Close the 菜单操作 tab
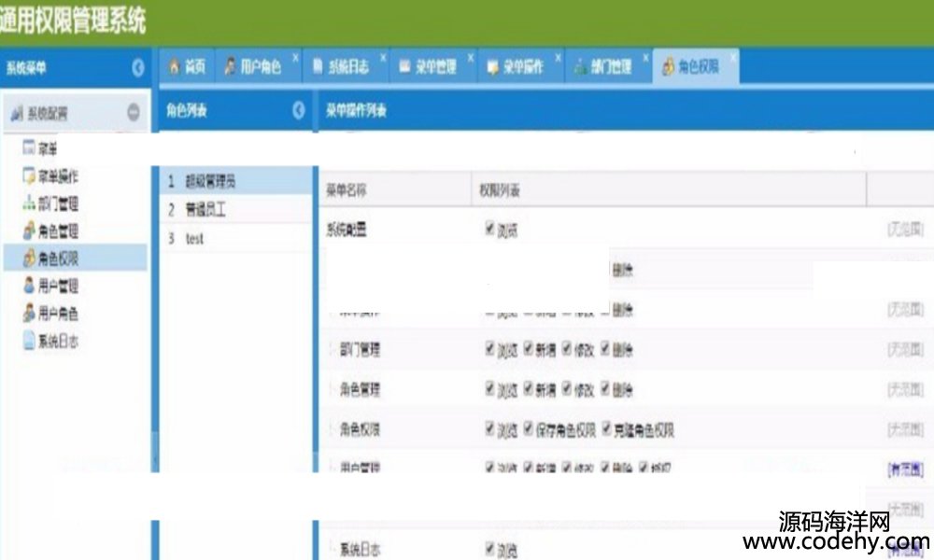The image size is (934, 560). tap(559, 58)
